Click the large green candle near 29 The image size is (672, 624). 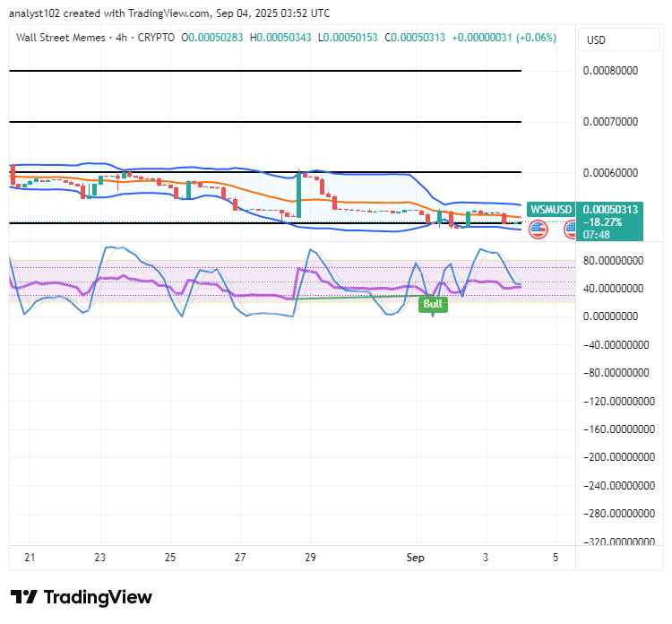(298, 195)
